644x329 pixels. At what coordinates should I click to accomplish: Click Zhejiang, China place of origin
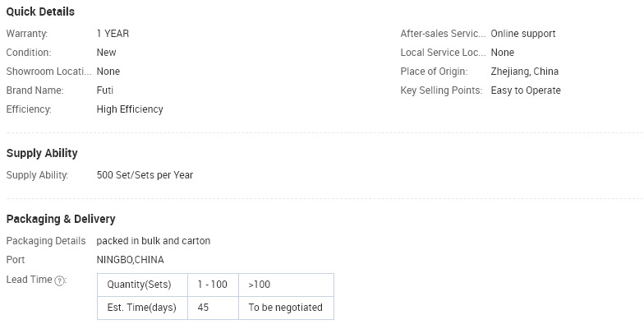[524, 72]
